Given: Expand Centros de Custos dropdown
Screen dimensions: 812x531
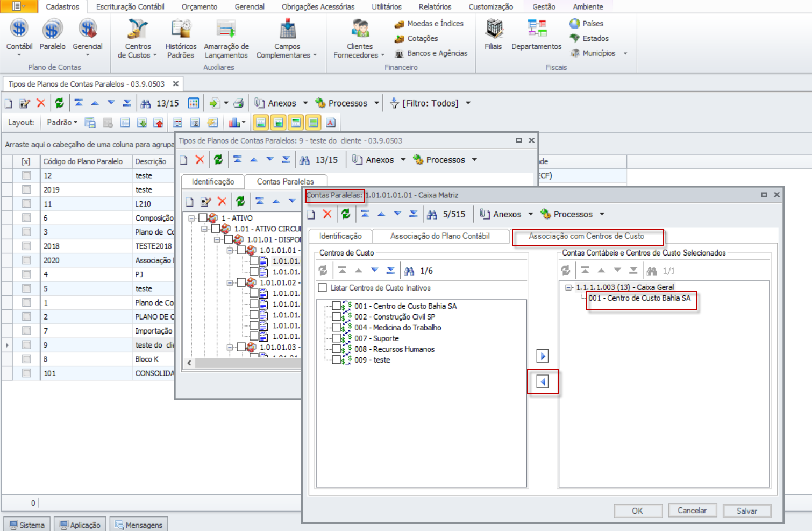Looking at the screenshot, I should click(155, 55).
